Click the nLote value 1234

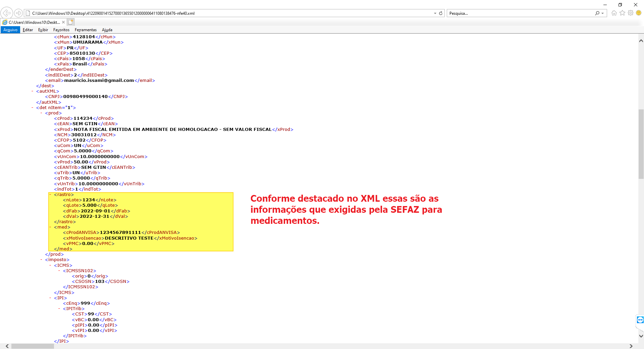click(x=89, y=200)
